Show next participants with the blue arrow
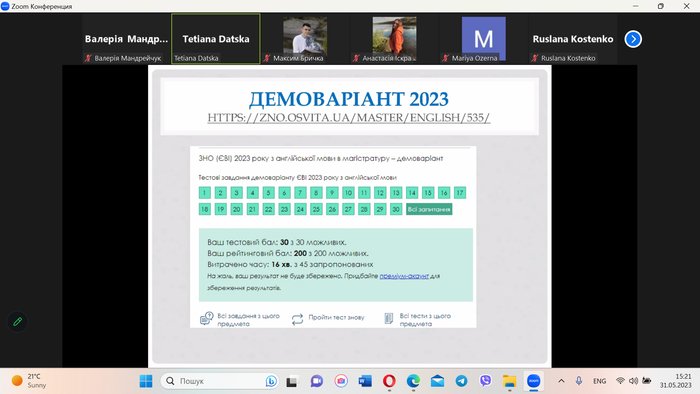 pyautogui.click(x=633, y=39)
